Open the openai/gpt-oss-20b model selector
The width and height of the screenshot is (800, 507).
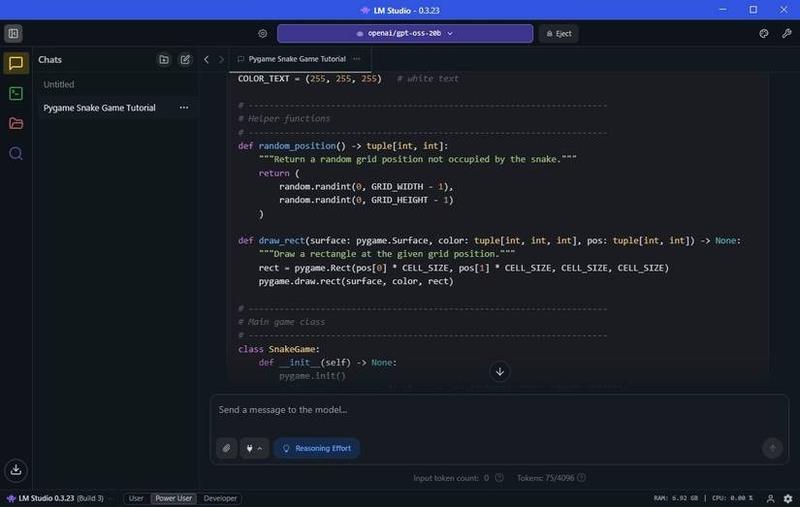pyautogui.click(x=404, y=33)
